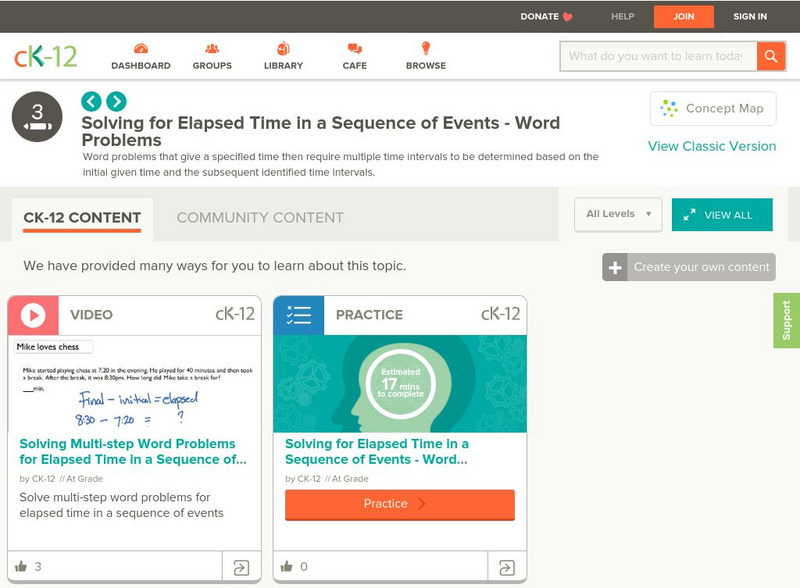Image resolution: width=800 pixels, height=588 pixels.
Task: Open the Library backpack icon
Action: tap(283, 48)
